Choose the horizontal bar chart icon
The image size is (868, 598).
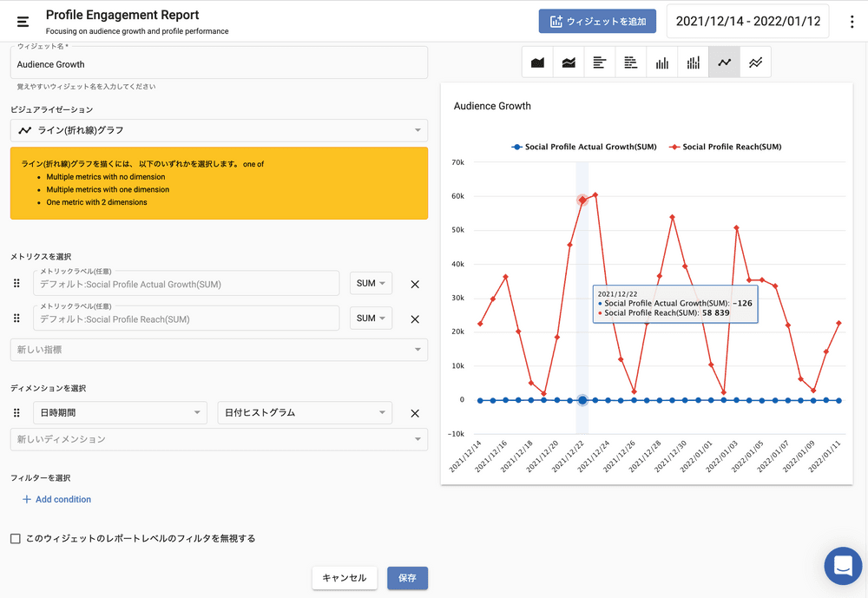pos(600,62)
